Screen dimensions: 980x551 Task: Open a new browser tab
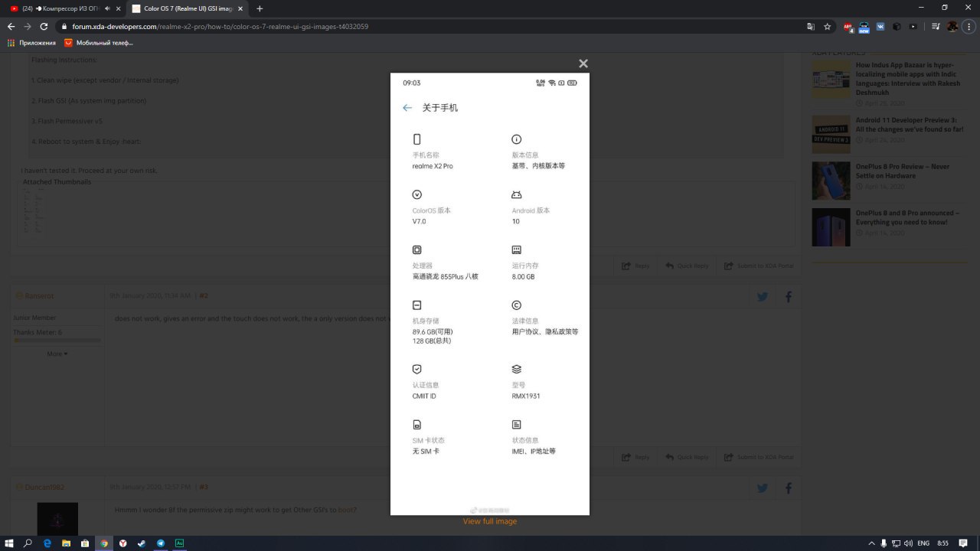(x=260, y=8)
